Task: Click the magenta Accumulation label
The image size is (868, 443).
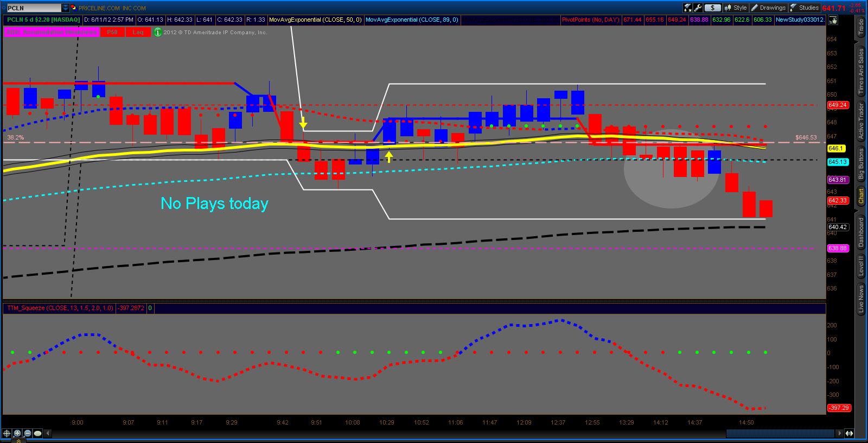Action: point(52,32)
